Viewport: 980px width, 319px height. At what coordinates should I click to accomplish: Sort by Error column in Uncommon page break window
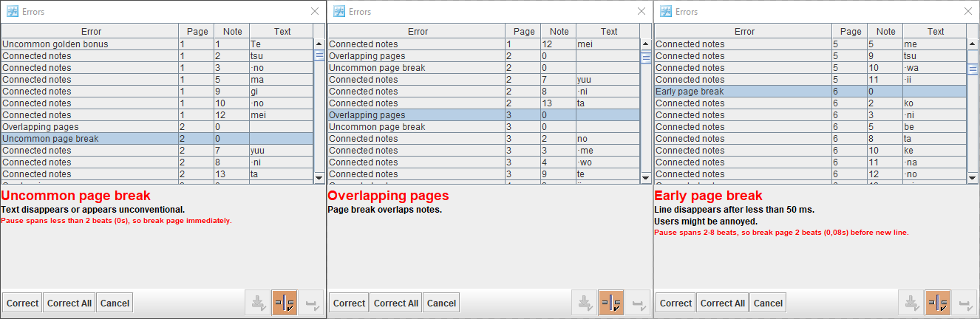click(89, 32)
